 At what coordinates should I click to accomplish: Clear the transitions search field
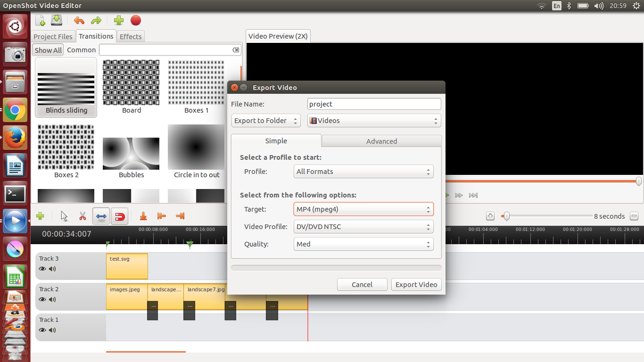[236, 50]
